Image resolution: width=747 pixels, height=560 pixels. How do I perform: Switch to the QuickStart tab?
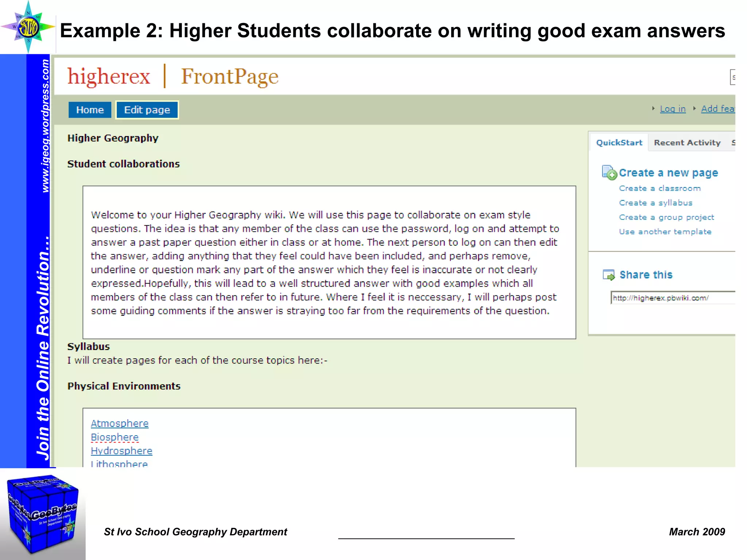click(x=619, y=143)
